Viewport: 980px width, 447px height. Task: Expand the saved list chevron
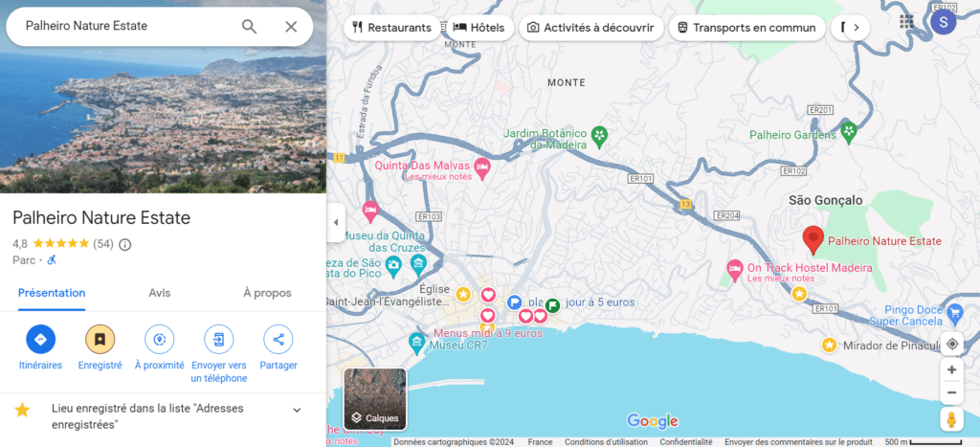click(297, 410)
